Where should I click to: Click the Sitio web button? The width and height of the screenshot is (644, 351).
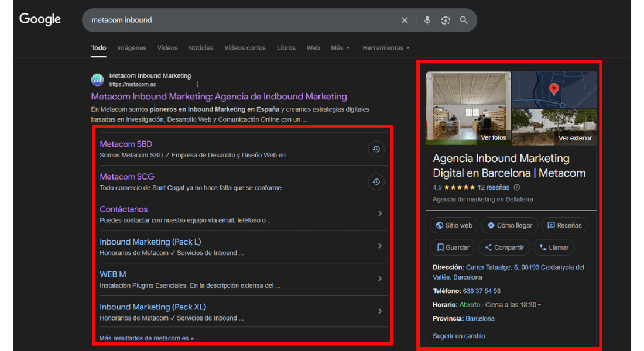(x=454, y=225)
